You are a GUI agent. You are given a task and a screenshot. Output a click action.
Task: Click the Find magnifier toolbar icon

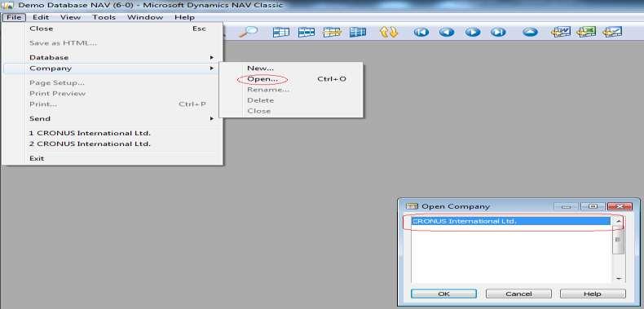(248, 32)
